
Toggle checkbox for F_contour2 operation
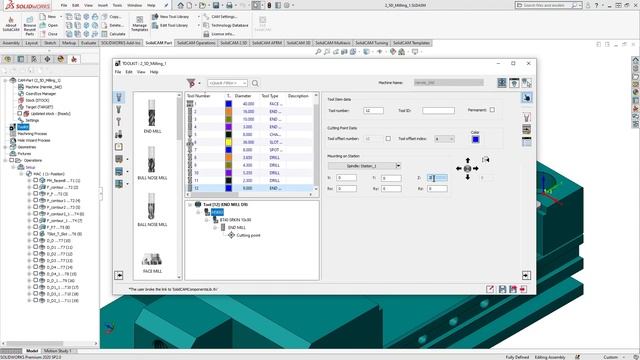[x=36, y=207]
